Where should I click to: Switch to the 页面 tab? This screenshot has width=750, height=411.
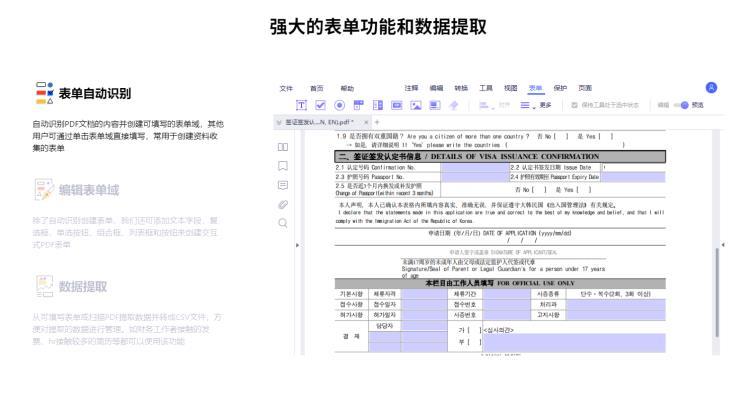(x=585, y=88)
